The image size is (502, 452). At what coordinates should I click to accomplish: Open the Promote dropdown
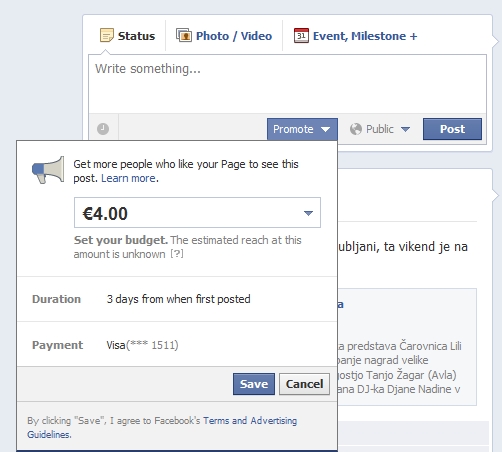[x=302, y=129]
